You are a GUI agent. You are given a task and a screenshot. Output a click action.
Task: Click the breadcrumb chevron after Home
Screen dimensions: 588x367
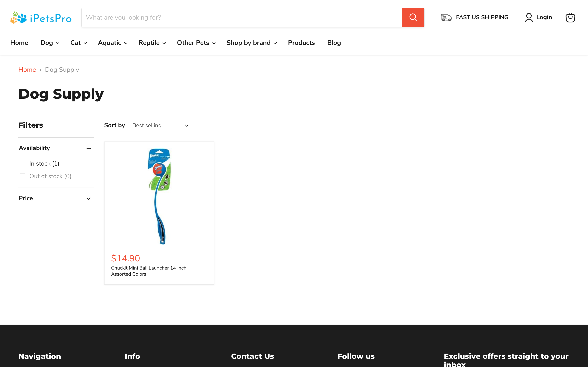coord(40,70)
